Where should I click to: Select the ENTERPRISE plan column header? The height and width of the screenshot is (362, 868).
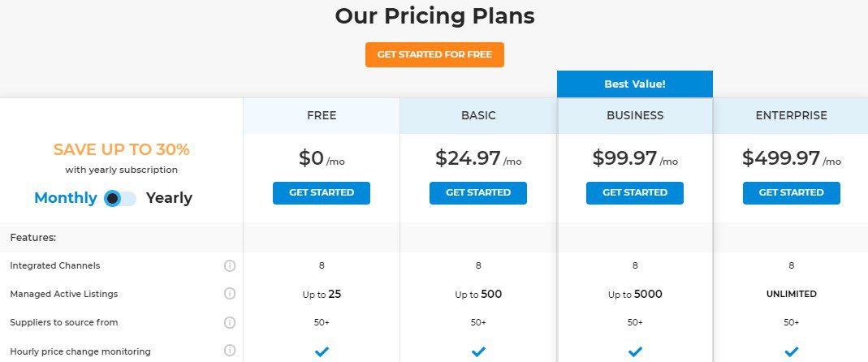(791, 116)
